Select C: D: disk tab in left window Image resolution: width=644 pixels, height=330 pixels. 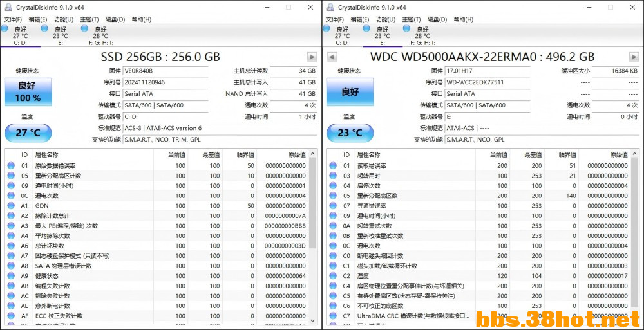point(20,36)
